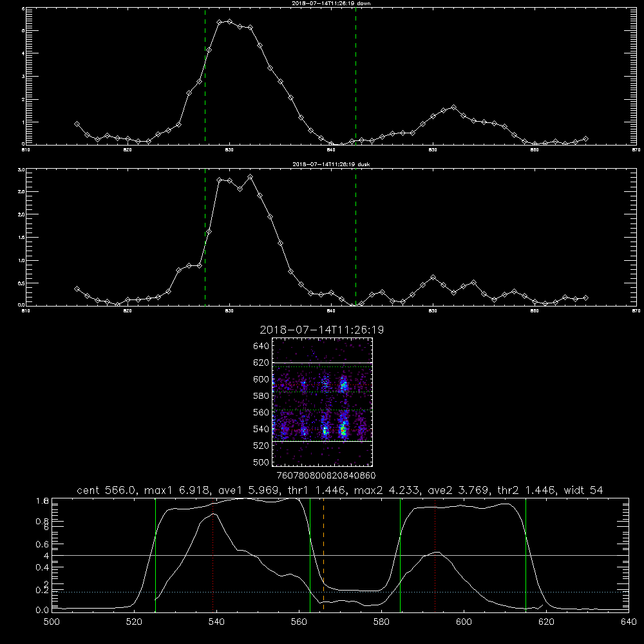Click the 640 label on bottom plot x-axis
The image size is (644, 644).
point(629,622)
